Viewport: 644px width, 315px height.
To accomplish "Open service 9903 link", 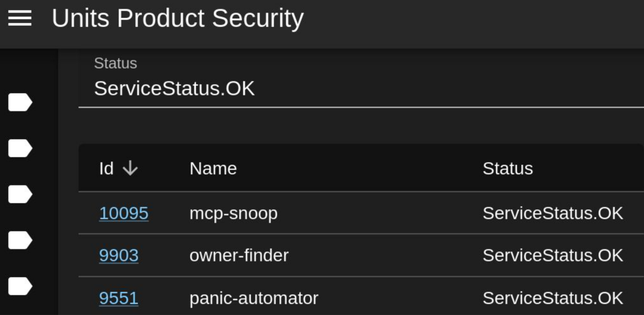I will click(x=118, y=256).
